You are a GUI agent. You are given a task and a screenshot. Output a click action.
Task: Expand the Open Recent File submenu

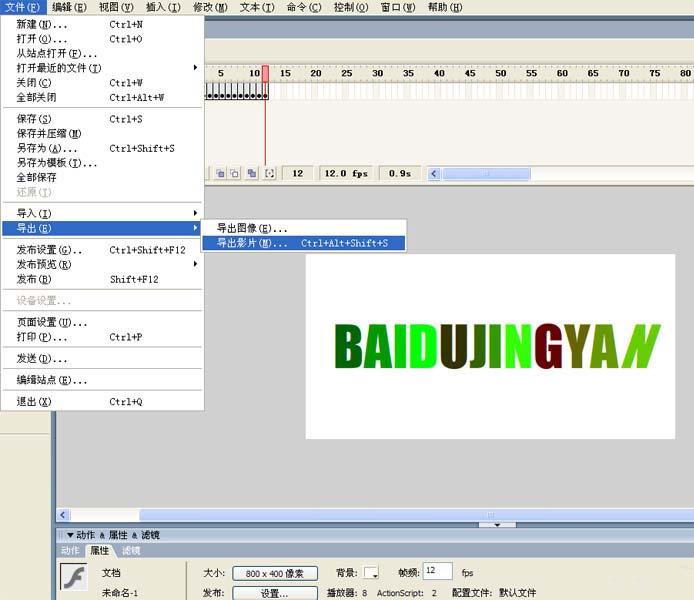(195, 68)
